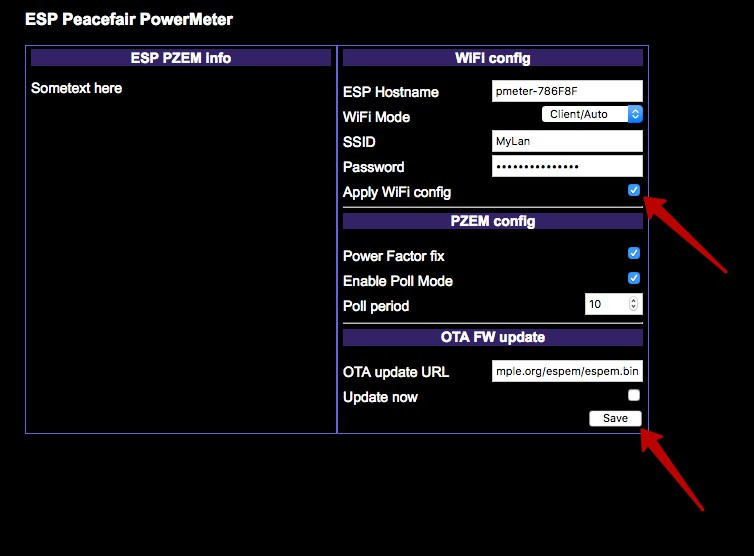Disable the Enable Poll Mode checkbox

click(x=634, y=278)
